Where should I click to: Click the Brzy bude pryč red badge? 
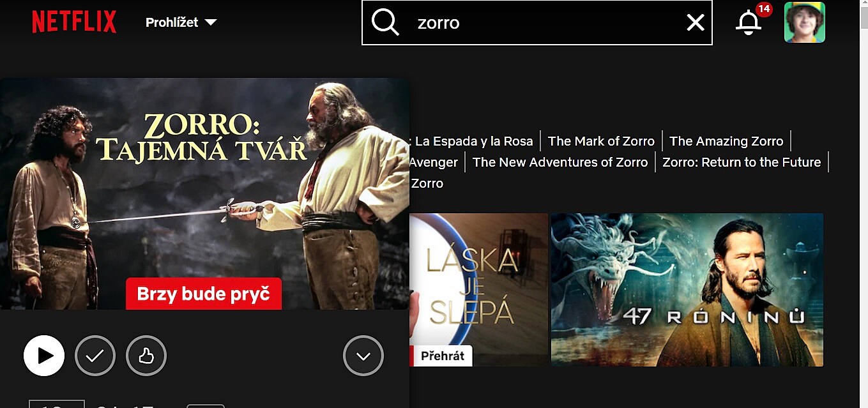[x=204, y=294]
